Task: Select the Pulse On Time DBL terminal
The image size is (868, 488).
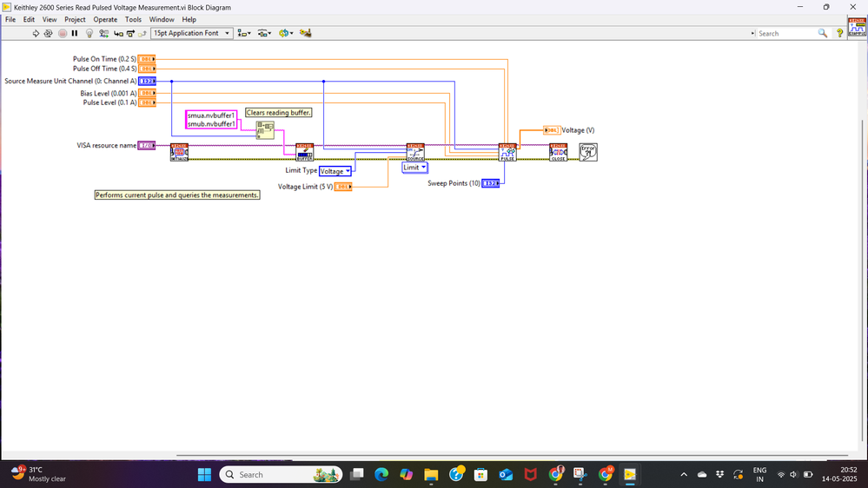Action: pyautogui.click(x=147, y=59)
